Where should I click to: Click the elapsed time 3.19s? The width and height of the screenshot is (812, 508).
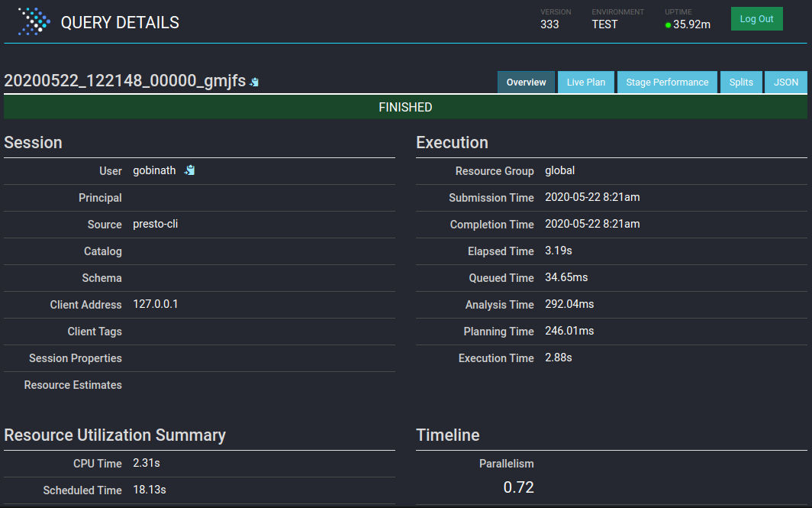coord(559,251)
